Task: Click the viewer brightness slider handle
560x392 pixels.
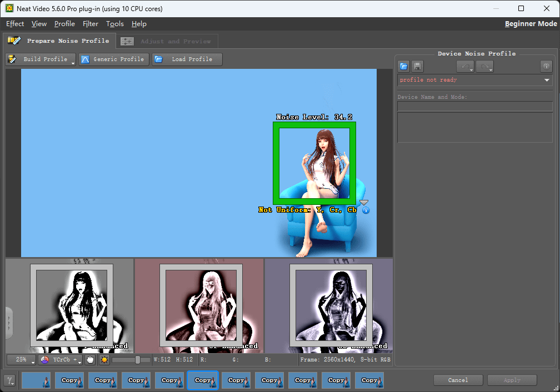Action: [138, 360]
